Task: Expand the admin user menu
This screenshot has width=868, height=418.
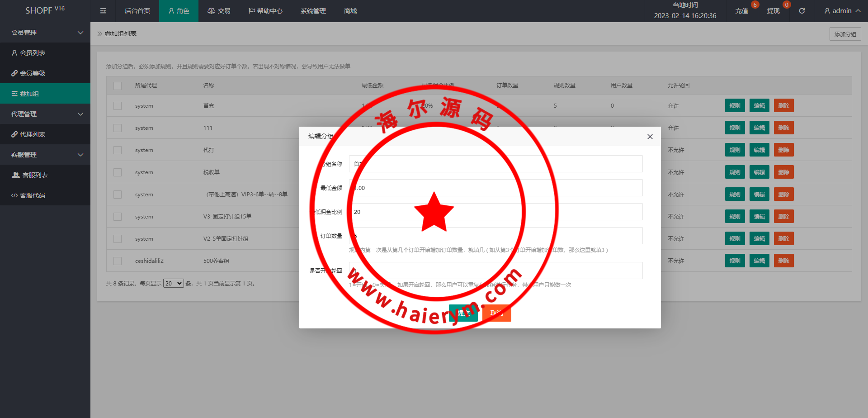Action: coord(842,11)
